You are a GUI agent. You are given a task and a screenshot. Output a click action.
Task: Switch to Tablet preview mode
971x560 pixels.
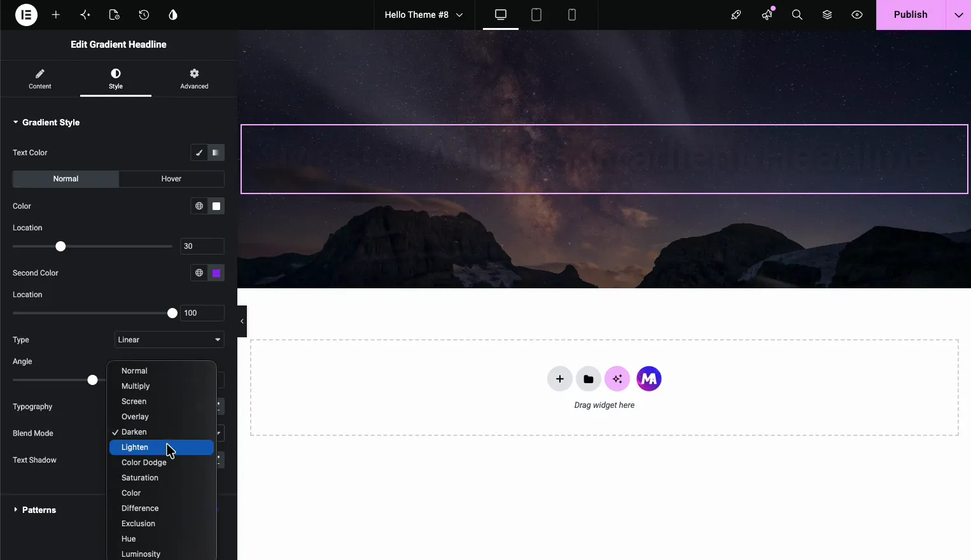click(536, 15)
